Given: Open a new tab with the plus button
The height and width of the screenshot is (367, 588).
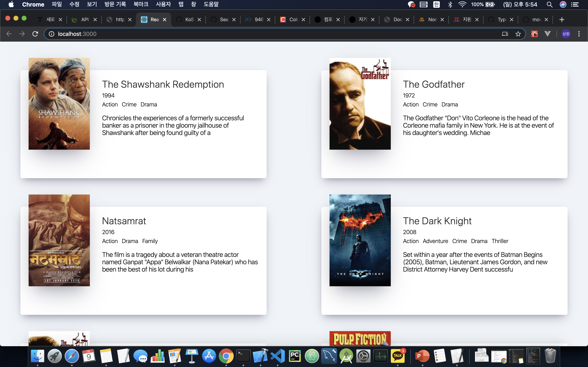Looking at the screenshot, I should (561, 20).
